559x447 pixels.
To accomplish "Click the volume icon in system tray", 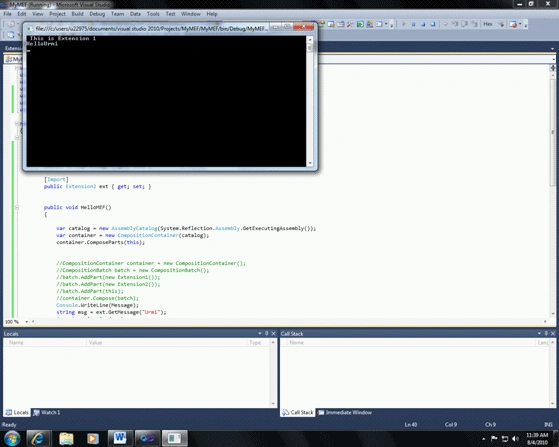I will [x=515, y=438].
